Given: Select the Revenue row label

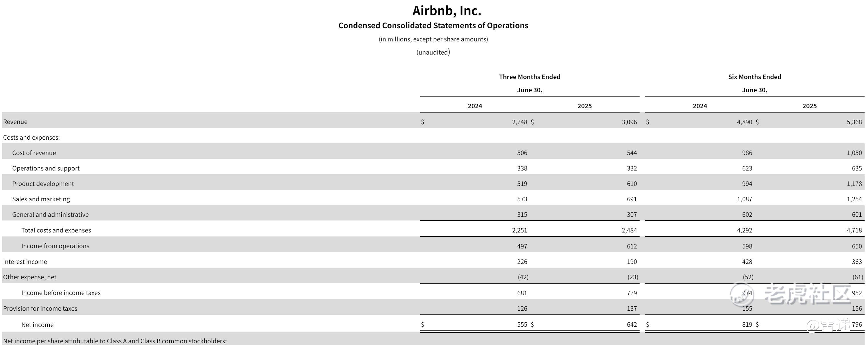Looking at the screenshot, I should pyautogui.click(x=15, y=122).
